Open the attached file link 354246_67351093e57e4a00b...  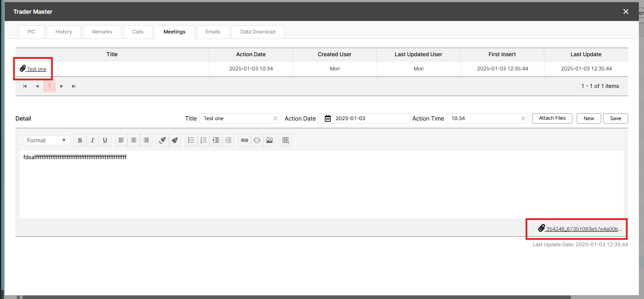click(583, 229)
